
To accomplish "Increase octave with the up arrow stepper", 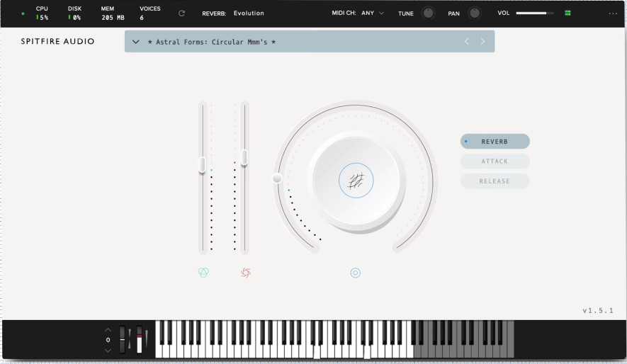I will [x=108, y=330].
